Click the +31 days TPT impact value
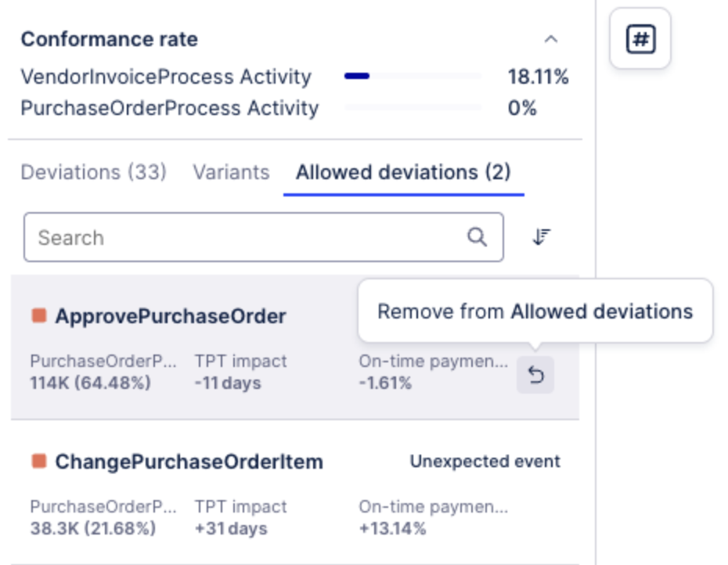728x565 pixels. [x=231, y=528]
